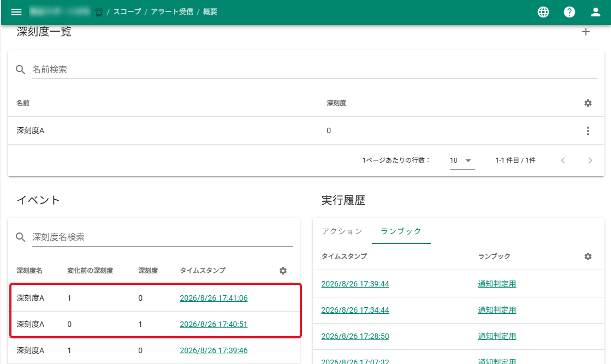Open three-dot menu for 深刻度A row

point(588,131)
